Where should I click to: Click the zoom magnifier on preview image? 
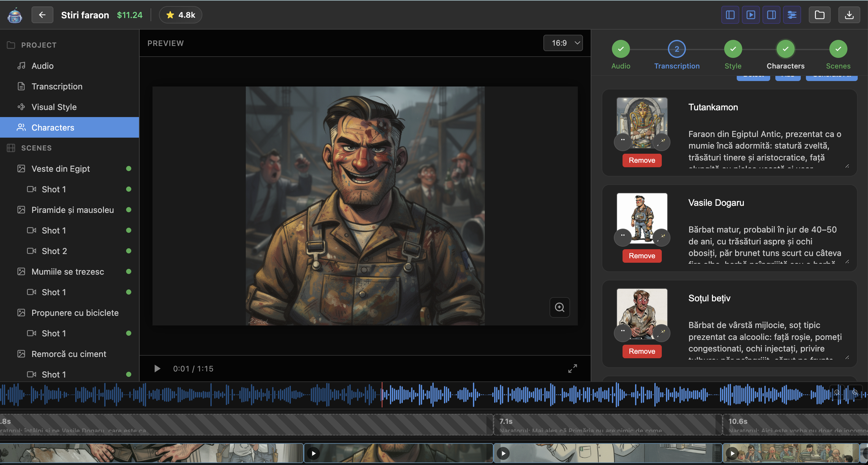pyautogui.click(x=559, y=307)
